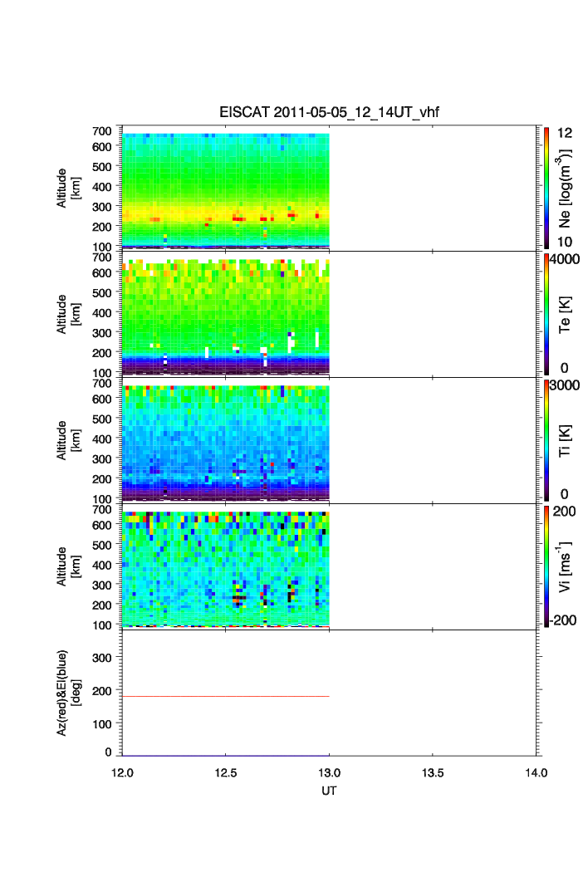The width and height of the screenshot is (588, 882).
Task: Click the '0' value on the Ti color bar
Action: [x=565, y=494]
